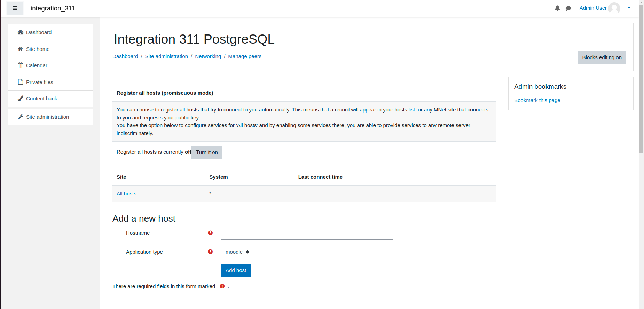Click the required icon beside Application type

pyautogui.click(x=210, y=252)
